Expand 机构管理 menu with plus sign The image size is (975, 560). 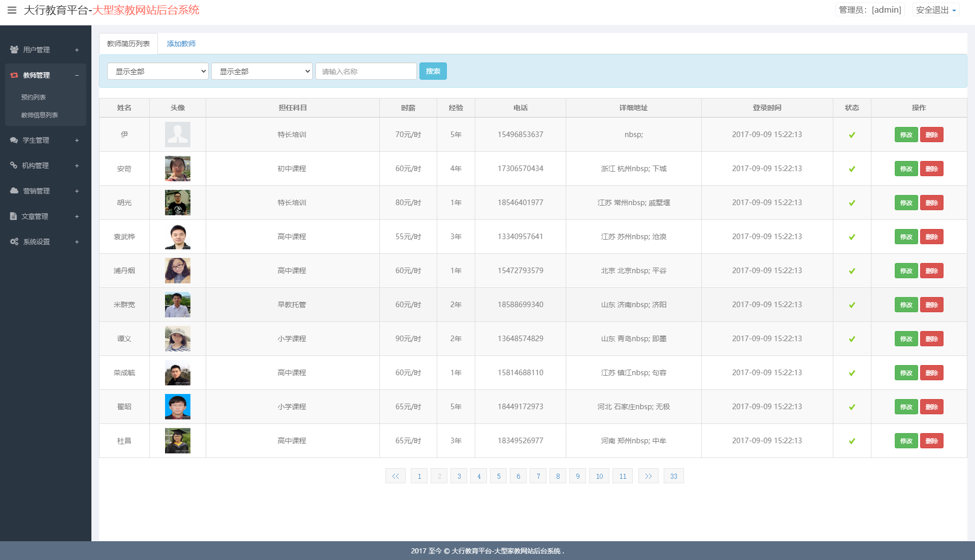pyautogui.click(x=77, y=166)
